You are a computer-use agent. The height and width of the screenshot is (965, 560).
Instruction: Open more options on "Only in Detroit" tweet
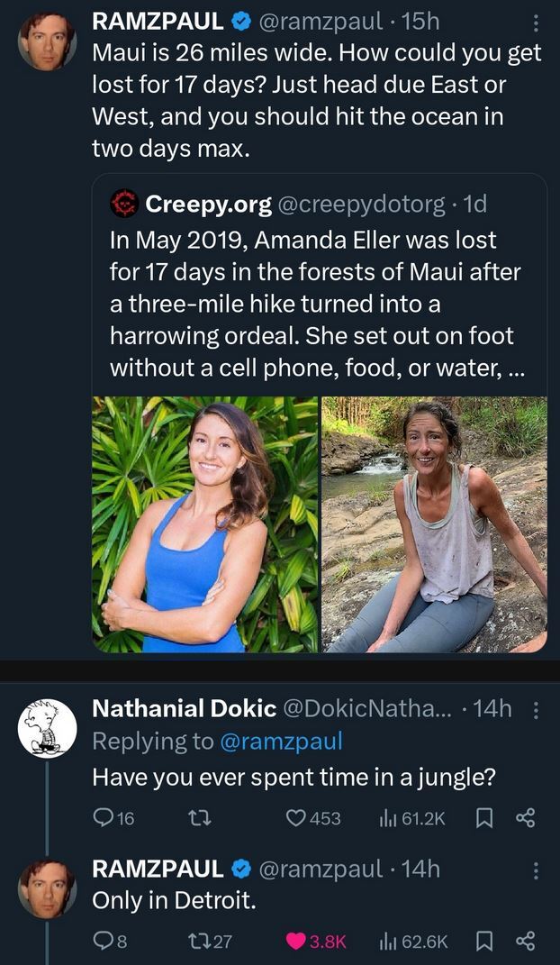click(x=537, y=870)
